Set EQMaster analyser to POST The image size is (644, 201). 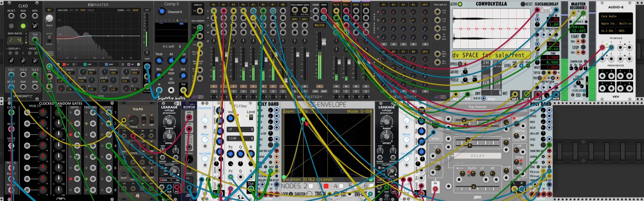point(83,10)
